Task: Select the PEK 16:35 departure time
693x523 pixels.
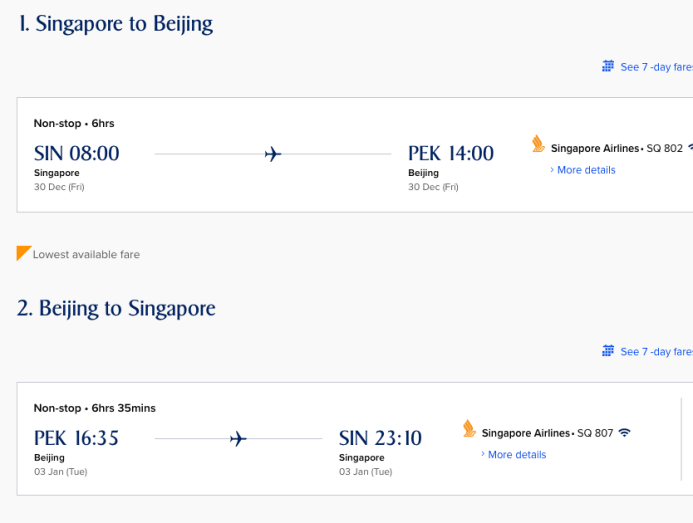Action: click(77, 438)
